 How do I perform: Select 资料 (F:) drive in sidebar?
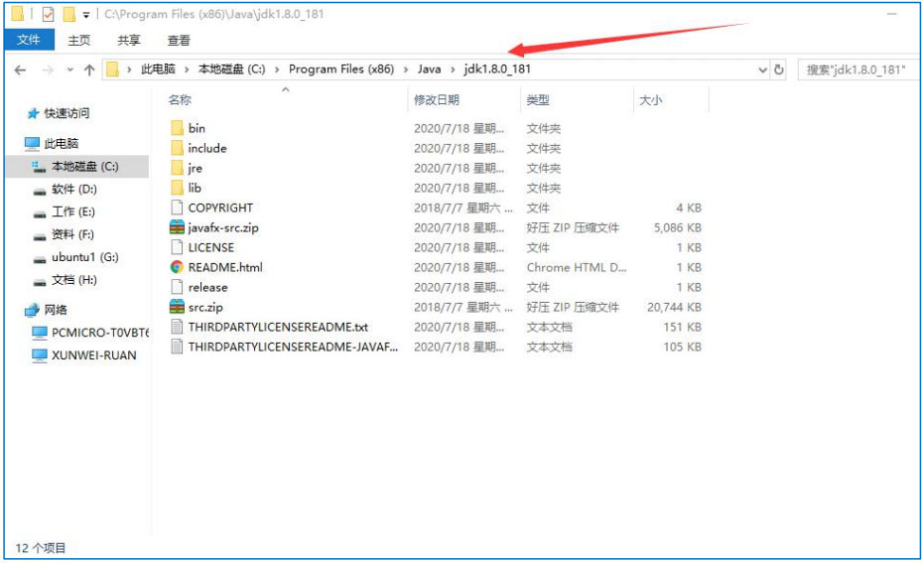pyautogui.click(x=71, y=234)
